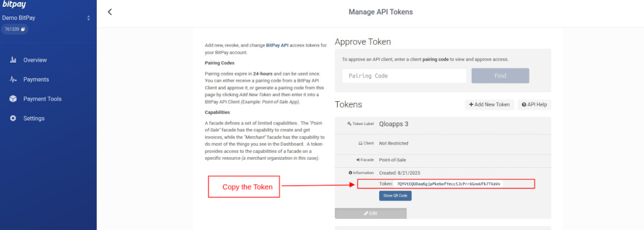Click the Settings gear icon

(x=13, y=118)
